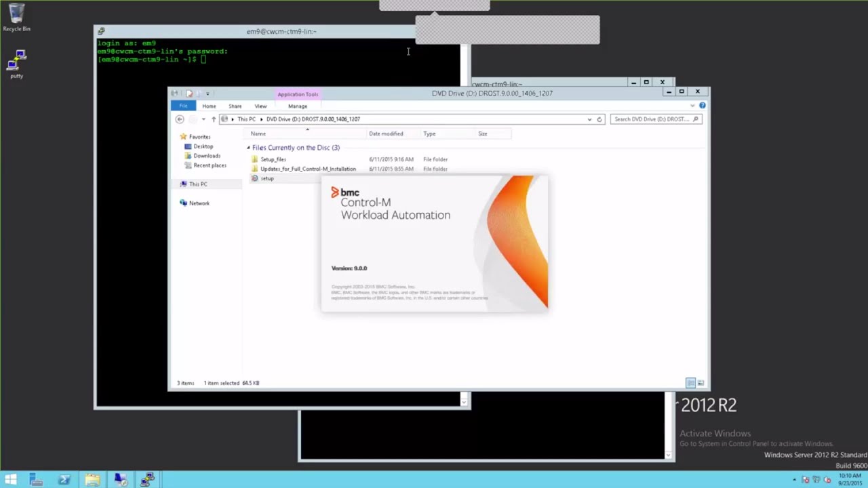Click the Action Center flag icon
868x488 pixels.
[x=806, y=480]
